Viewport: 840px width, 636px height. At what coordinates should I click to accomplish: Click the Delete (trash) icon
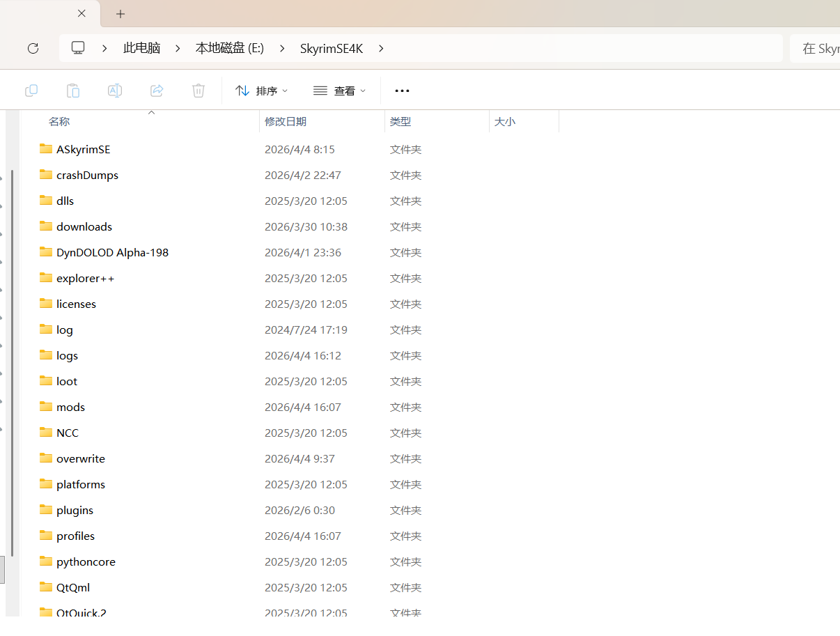coord(198,91)
